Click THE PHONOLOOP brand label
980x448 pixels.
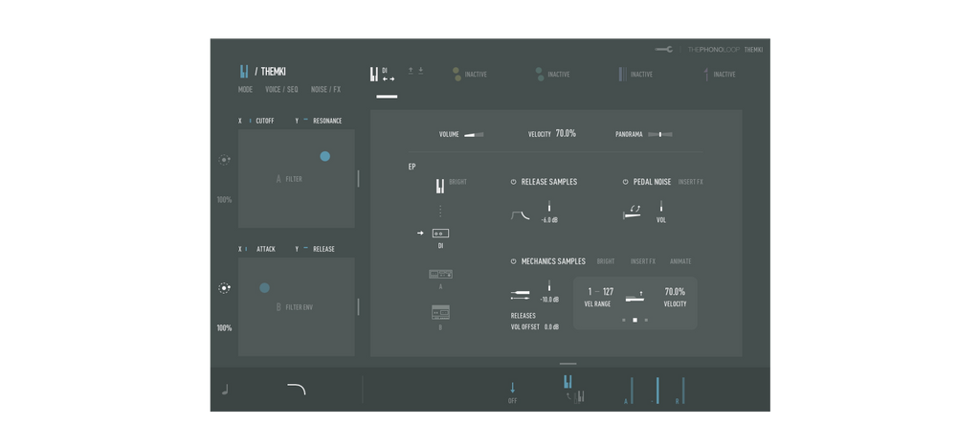[x=713, y=50]
